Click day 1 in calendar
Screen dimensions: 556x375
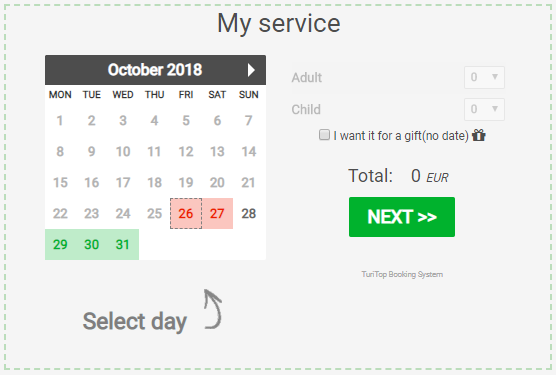(x=60, y=121)
